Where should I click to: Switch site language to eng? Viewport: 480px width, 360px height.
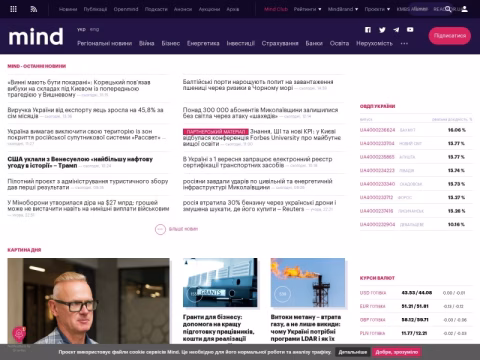point(94,29)
